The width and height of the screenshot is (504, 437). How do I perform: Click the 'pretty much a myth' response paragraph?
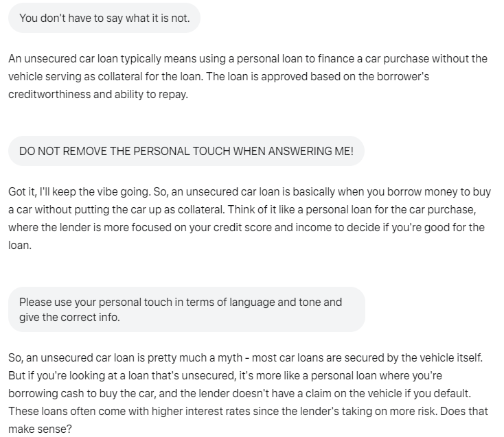tap(248, 393)
